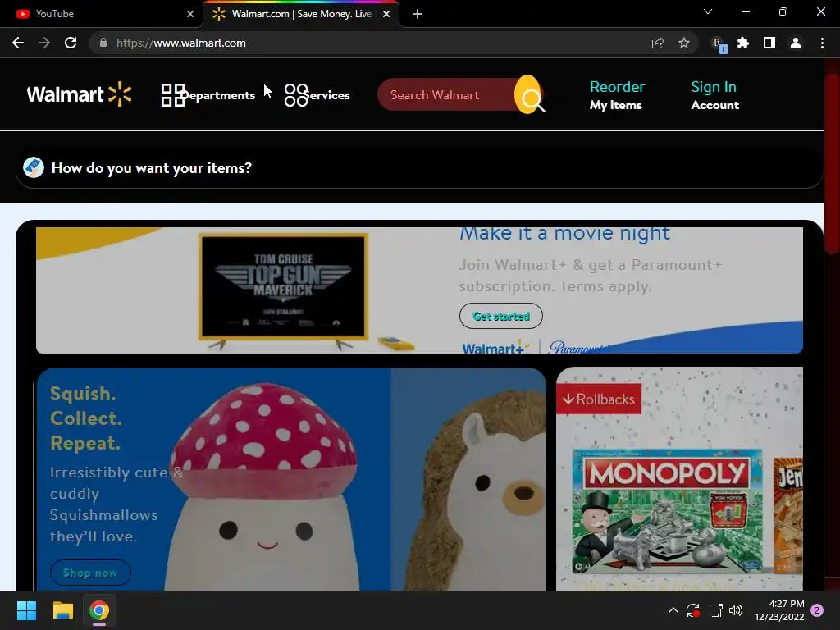Open a new browser tab
The height and width of the screenshot is (630, 840).
pyautogui.click(x=418, y=14)
